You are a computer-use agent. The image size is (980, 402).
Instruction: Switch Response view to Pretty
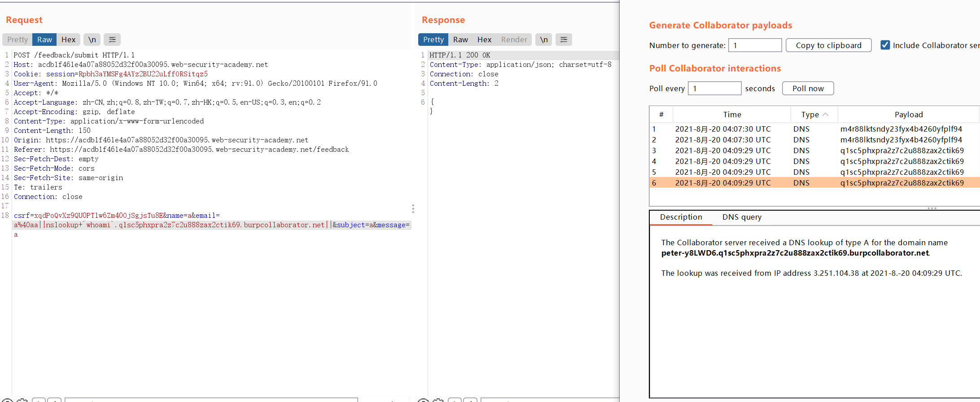click(x=433, y=40)
